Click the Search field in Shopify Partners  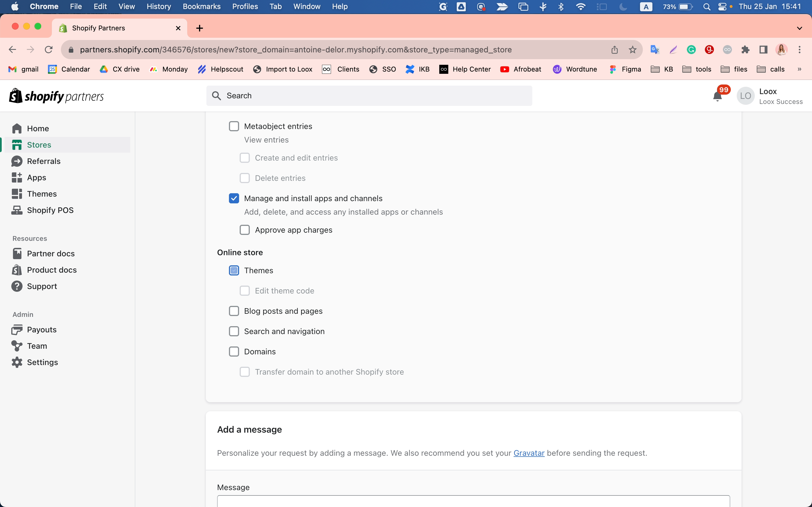[x=369, y=96]
